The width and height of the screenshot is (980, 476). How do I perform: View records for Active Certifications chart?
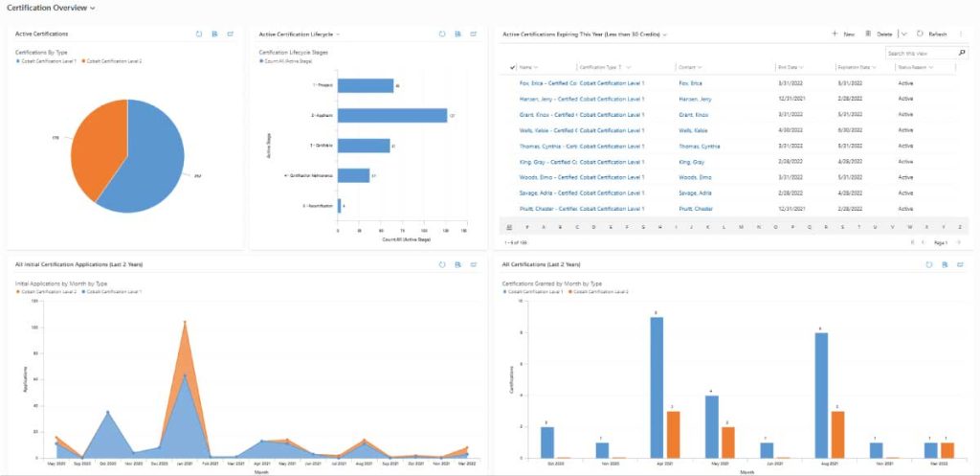pos(214,34)
